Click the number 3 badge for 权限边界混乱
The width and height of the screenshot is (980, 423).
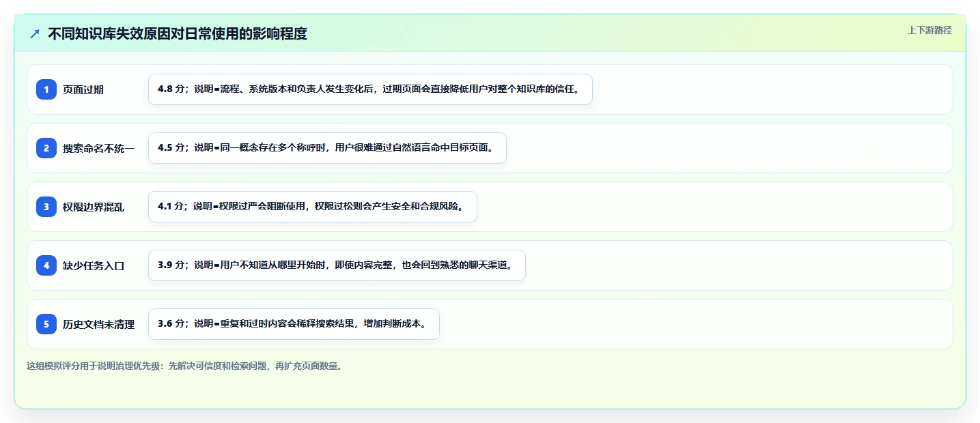[x=46, y=207]
